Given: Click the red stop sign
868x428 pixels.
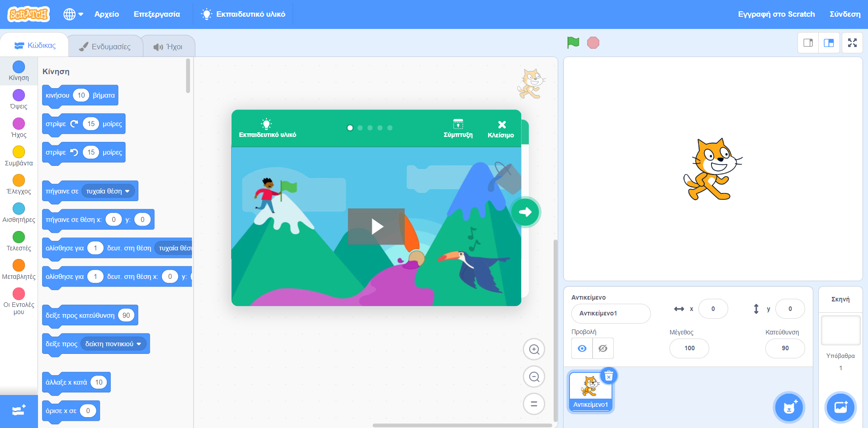Looking at the screenshot, I should click(x=593, y=42).
